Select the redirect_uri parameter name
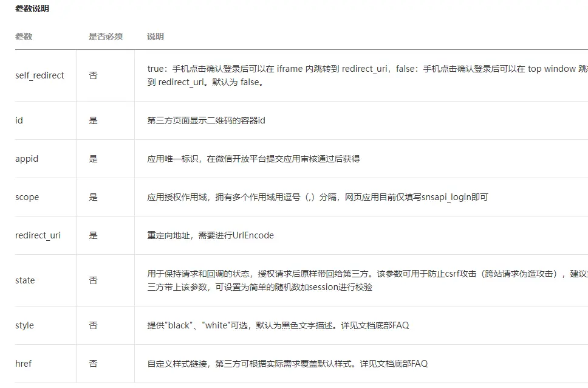Screen dimensions: 588x388 pyautogui.click(x=38, y=235)
